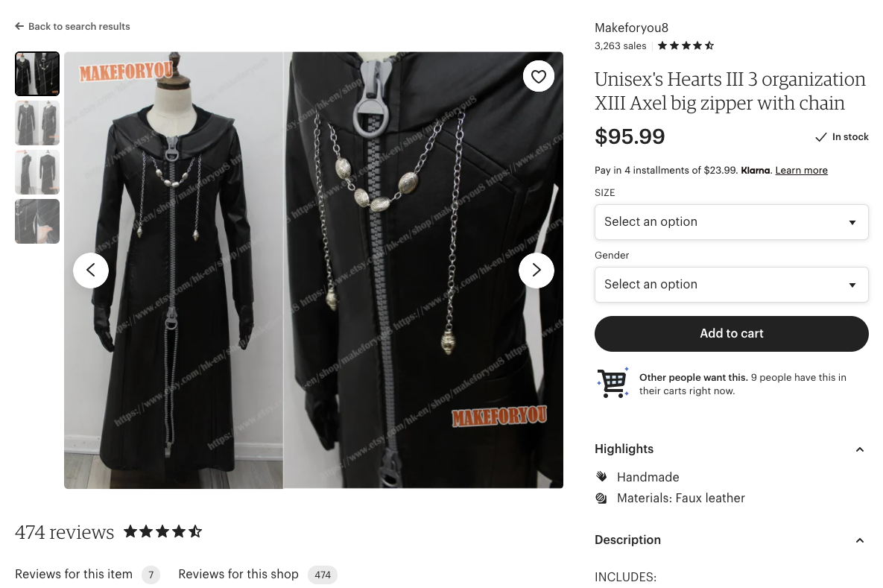Collapse the Description section chevron
The width and height of the screenshot is (883, 588).
tap(859, 541)
